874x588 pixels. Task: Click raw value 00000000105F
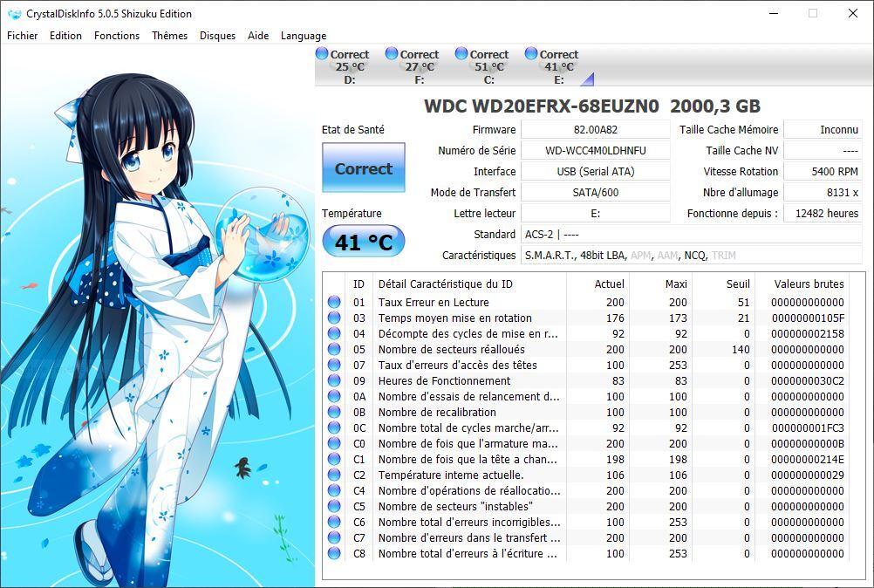[x=808, y=318]
